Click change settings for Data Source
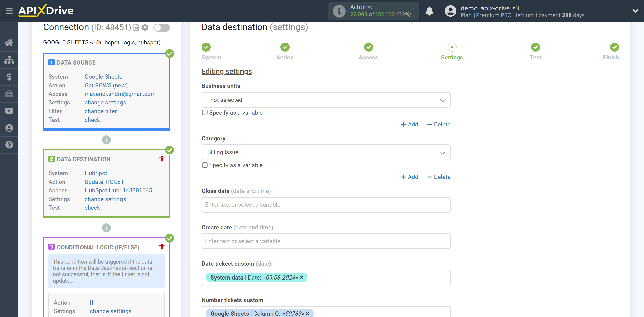This screenshot has height=317, width=644. pyautogui.click(x=105, y=102)
